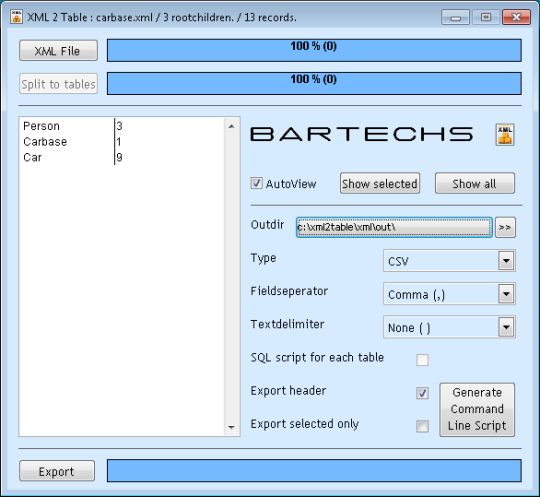Toggle the AutoView checkbox
The height and width of the screenshot is (497, 540).
(x=256, y=183)
